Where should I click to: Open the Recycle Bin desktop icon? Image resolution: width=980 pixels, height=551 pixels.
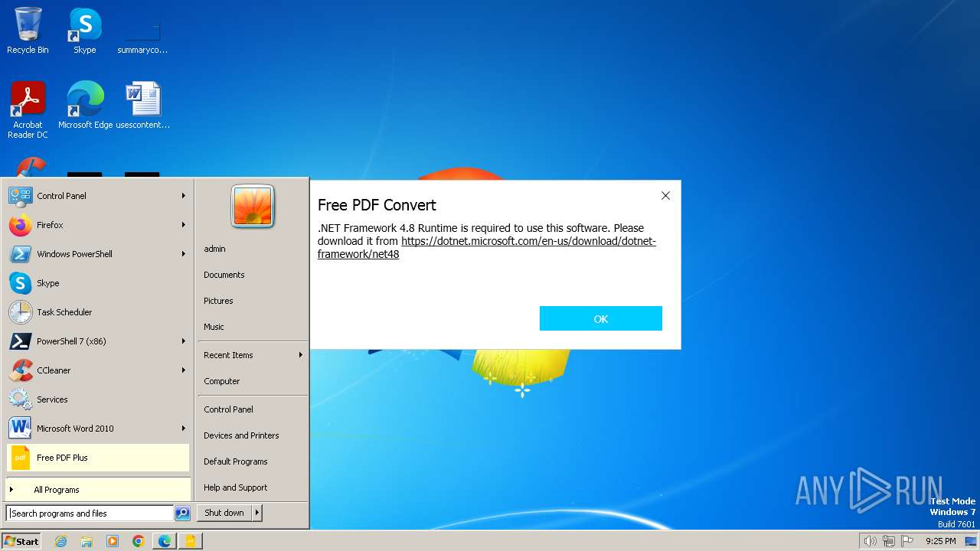[x=28, y=31]
